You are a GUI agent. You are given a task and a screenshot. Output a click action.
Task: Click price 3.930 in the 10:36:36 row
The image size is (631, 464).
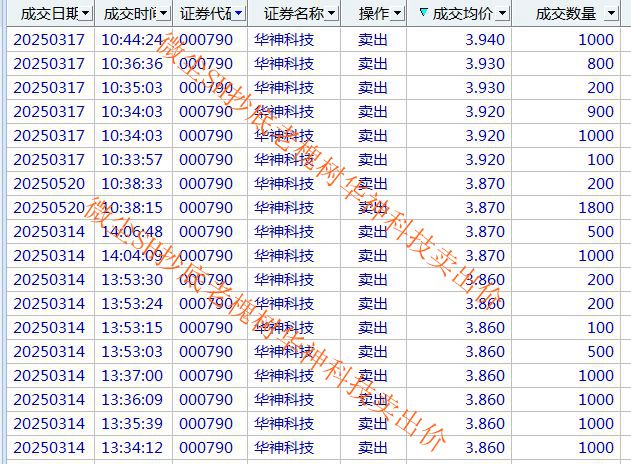pos(485,64)
